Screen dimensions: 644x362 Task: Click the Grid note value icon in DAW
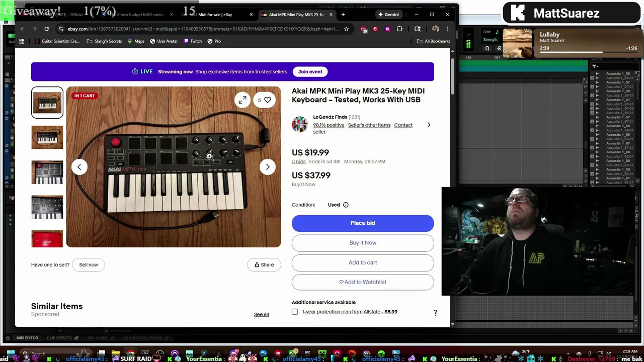[x=497, y=32]
